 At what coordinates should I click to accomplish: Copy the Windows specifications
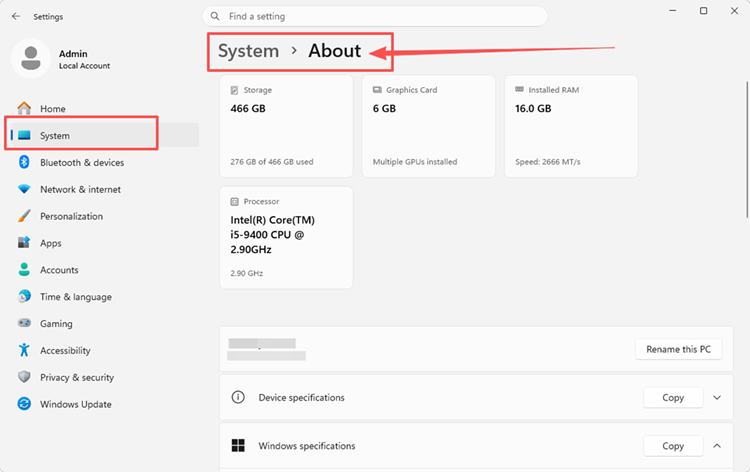click(673, 446)
